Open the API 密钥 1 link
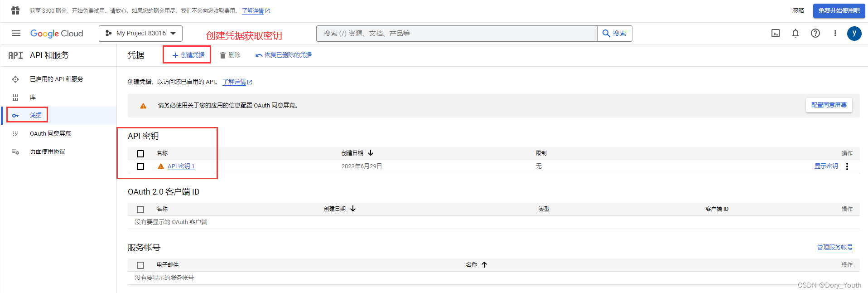Image resolution: width=868 pixels, height=293 pixels. point(181,166)
